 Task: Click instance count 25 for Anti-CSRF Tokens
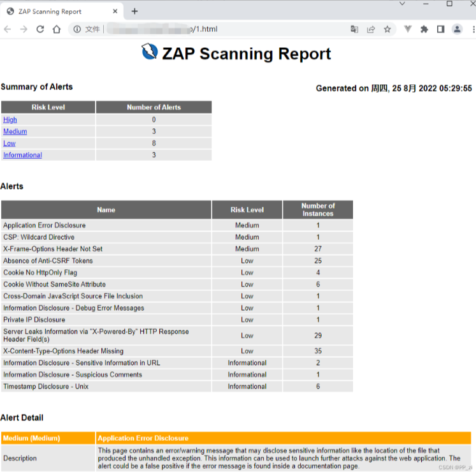click(318, 261)
